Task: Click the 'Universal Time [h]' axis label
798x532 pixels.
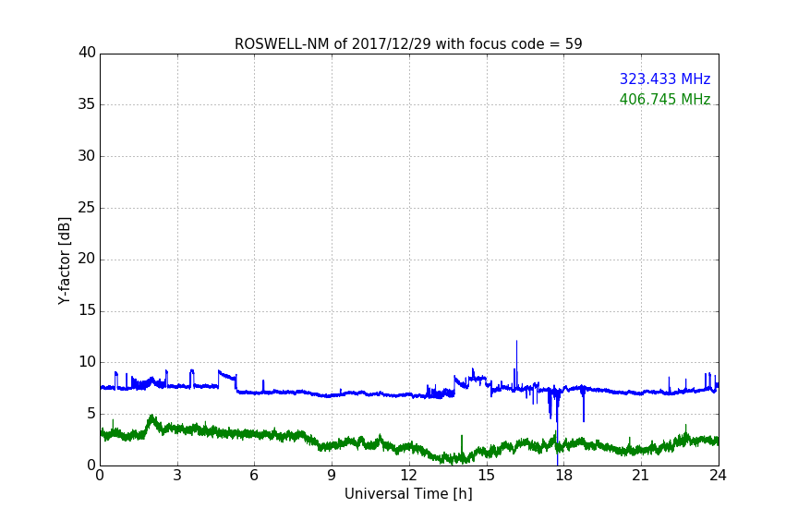Action: coord(408,494)
